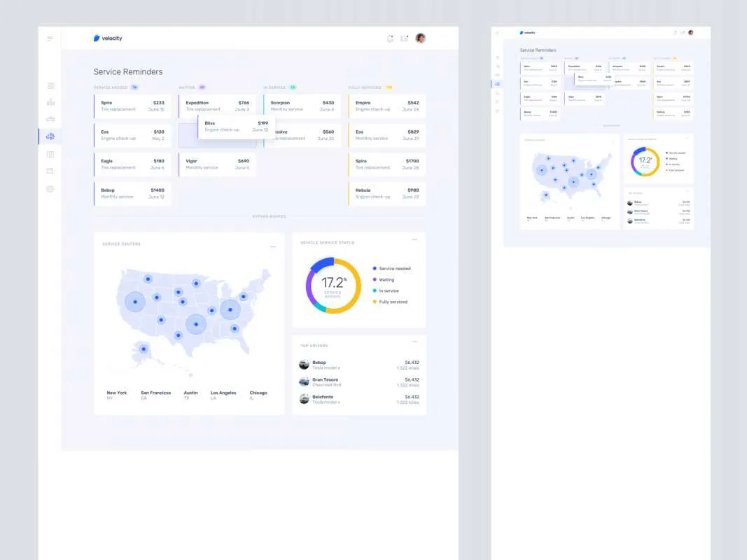Check the notifications bell icon in header
The height and width of the screenshot is (560, 747).
391,38
